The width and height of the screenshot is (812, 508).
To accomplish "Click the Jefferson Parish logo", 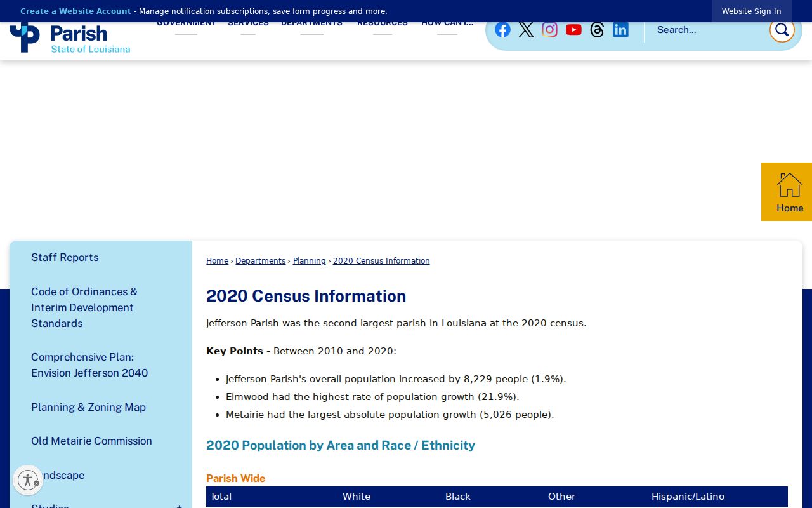I will click(x=70, y=37).
